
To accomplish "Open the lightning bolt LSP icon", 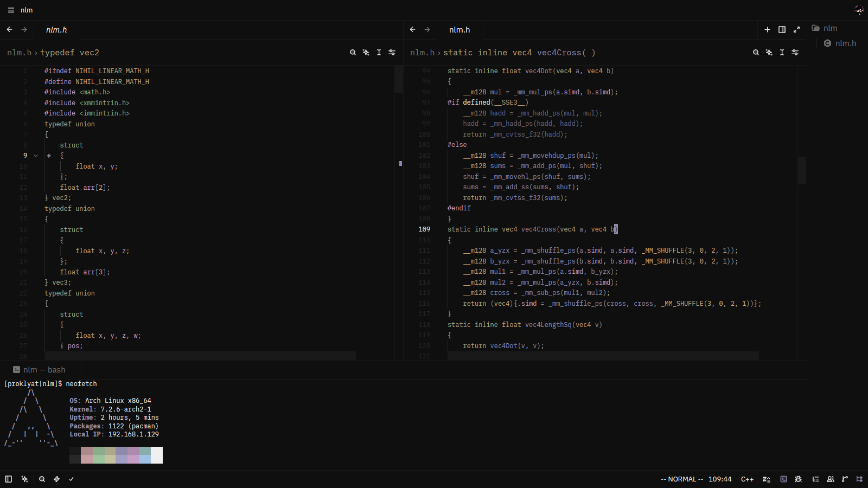I will click(x=56, y=479).
